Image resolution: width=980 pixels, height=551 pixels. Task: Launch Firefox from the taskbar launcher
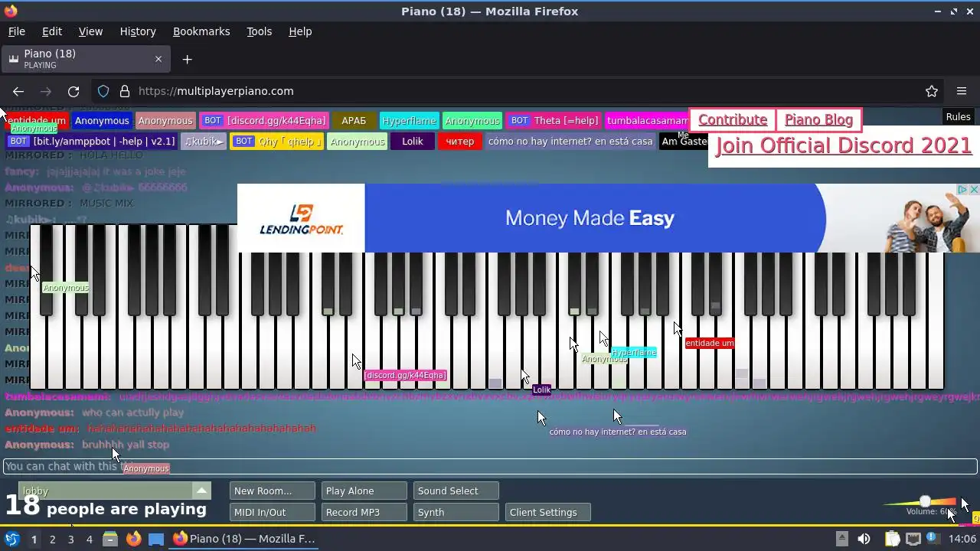pos(133,539)
